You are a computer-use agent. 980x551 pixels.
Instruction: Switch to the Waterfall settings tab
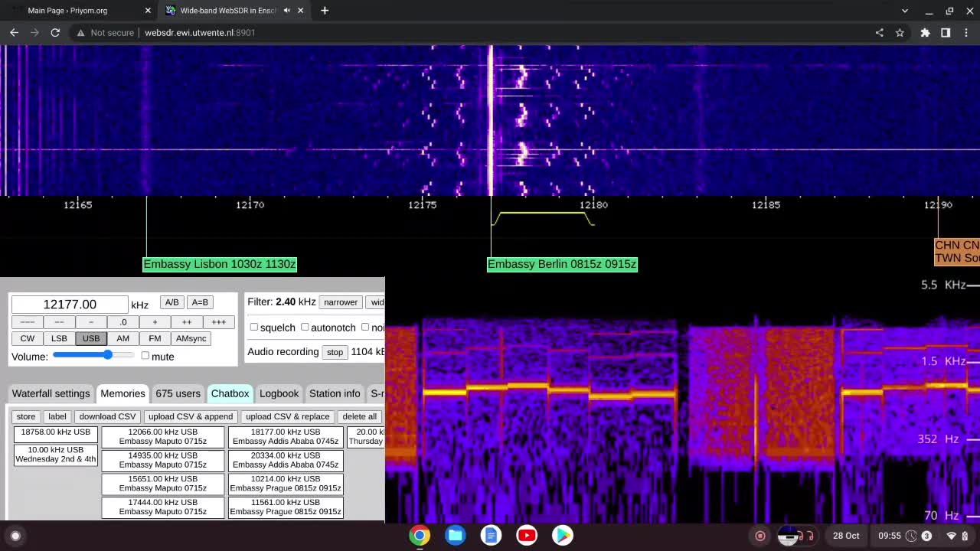(x=51, y=393)
